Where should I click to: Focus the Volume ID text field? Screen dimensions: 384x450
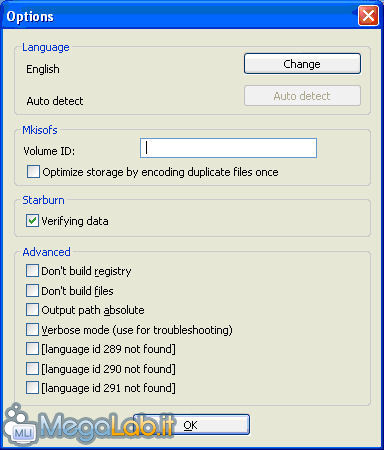pos(228,148)
